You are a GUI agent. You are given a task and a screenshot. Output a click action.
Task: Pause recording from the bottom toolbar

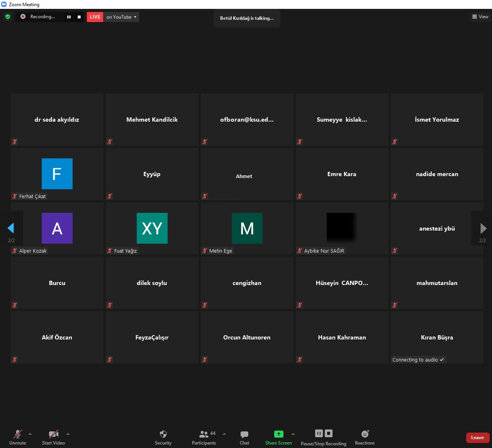319,433
